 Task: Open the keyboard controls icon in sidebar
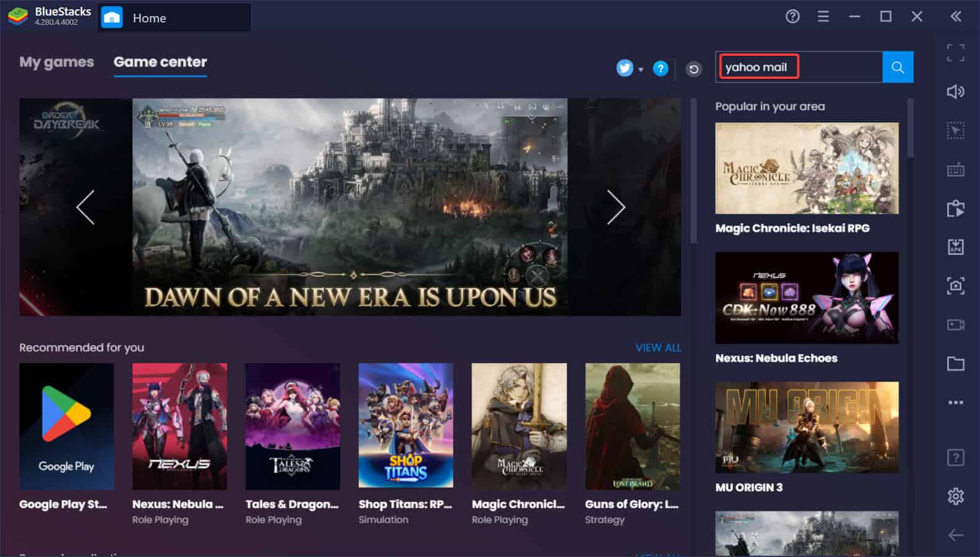956,170
